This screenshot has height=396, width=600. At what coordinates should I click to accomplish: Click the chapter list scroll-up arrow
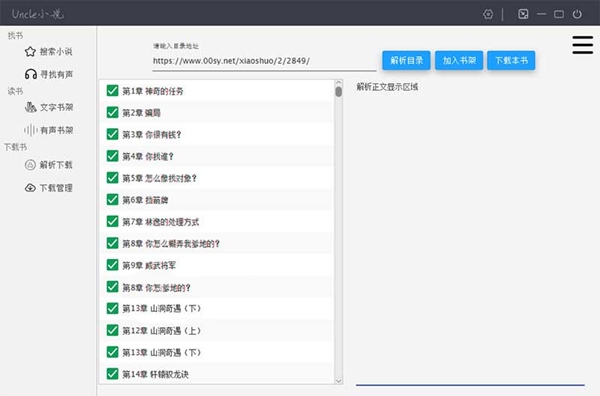[x=338, y=83]
